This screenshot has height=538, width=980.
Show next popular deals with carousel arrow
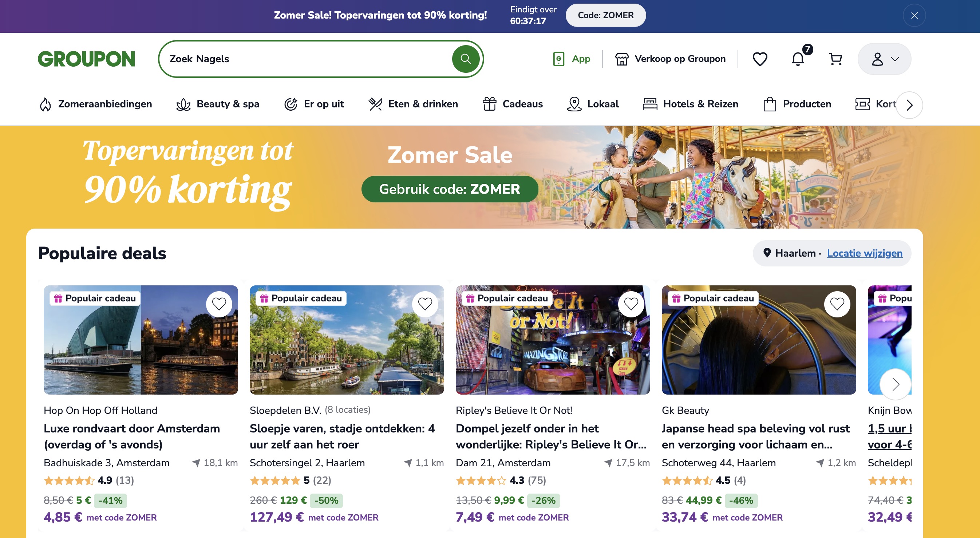pyautogui.click(x=896, y=384)
